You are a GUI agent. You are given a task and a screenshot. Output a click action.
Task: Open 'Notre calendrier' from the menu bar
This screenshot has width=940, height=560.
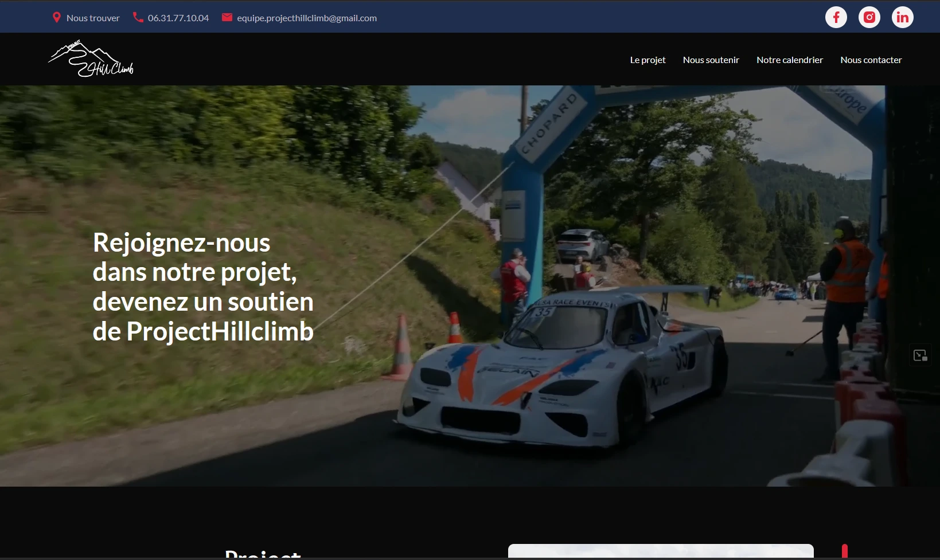click(x=789, y=59)
